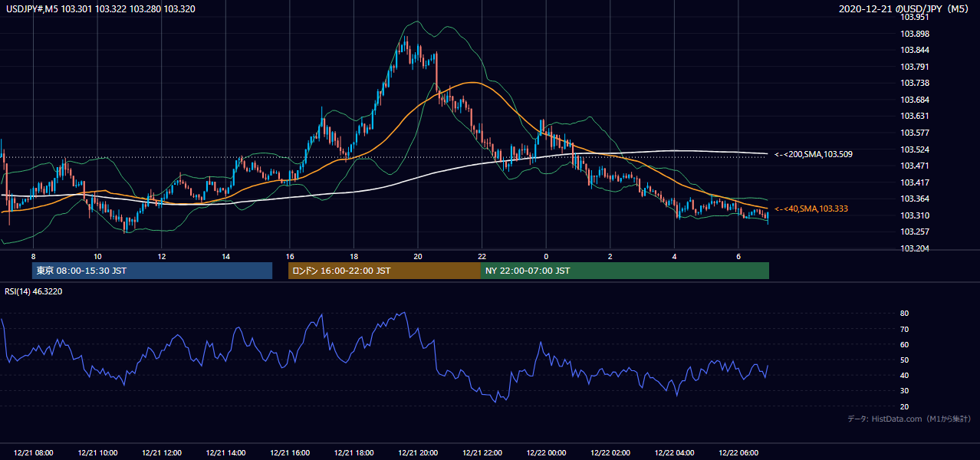Click the 12/21 14:00 time label
Image resolution: width=980 pixels, height=460 pixels.
tap(225, 453)
